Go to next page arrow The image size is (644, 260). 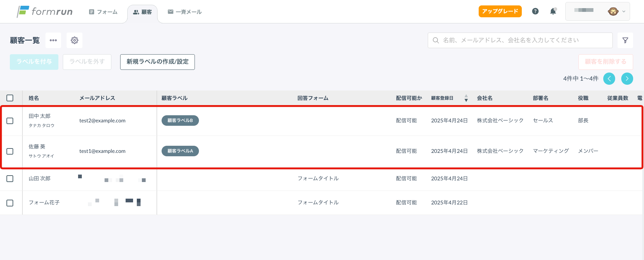627,79
